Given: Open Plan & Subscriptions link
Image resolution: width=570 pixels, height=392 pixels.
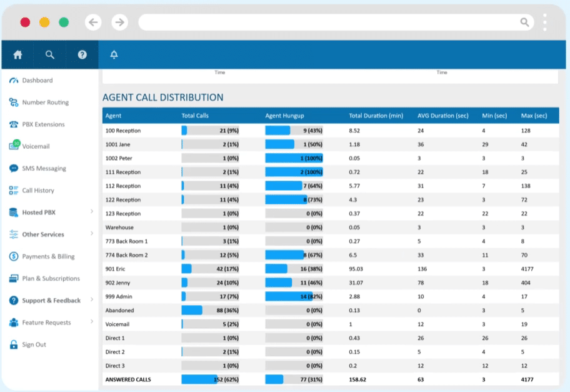Looking at the screenshot, I should (51, 279).
